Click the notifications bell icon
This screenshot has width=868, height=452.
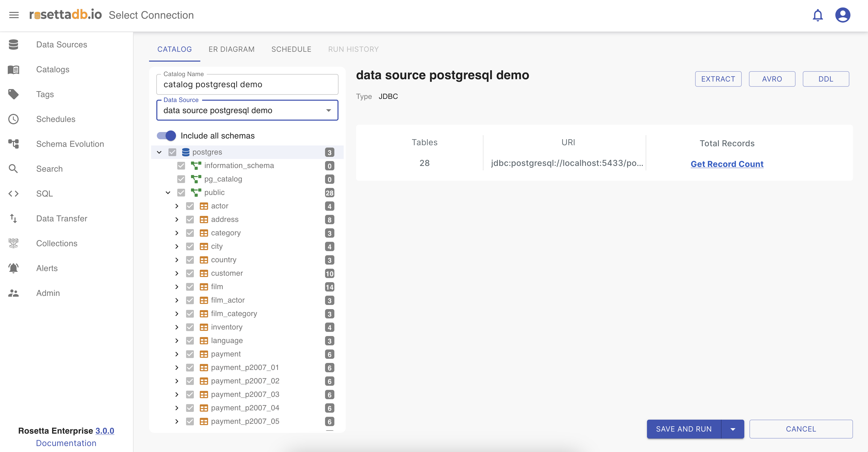tap(818, 15)
